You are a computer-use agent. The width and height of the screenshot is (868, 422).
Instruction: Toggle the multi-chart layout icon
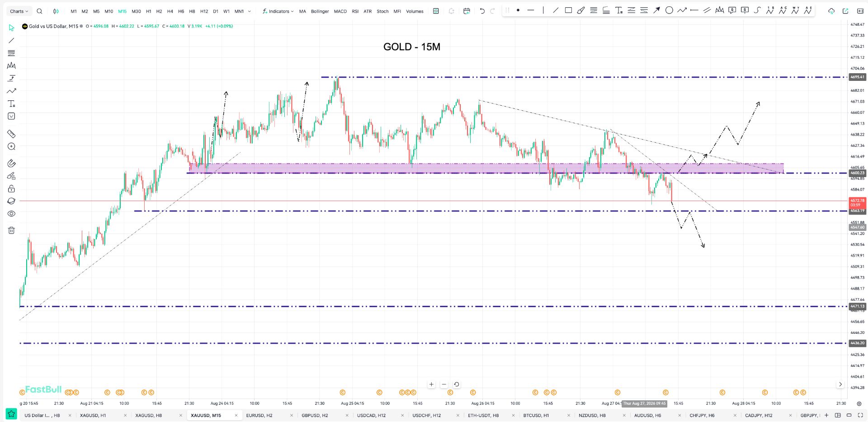point(838,415)
